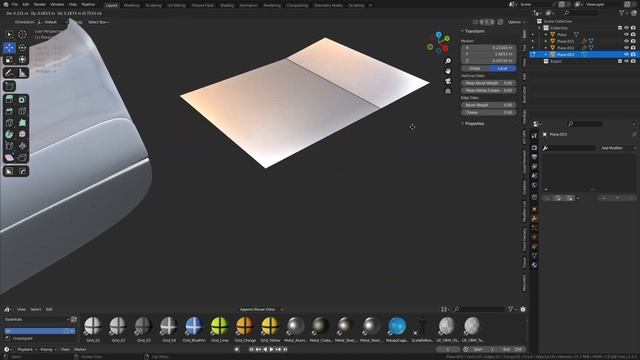The height and width of the screenshot is (360, 640).
Task: Switch median transform to Local
Action: pos(502,69)
